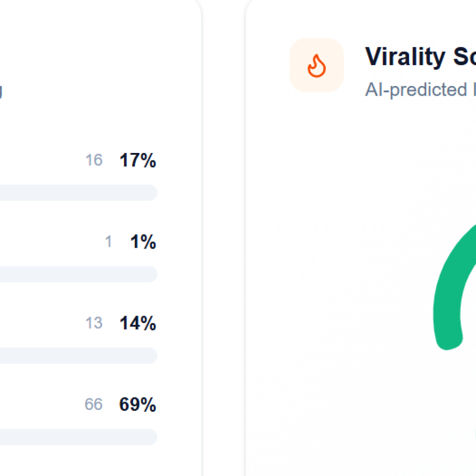The image size is (476, 476).
Task: Click the progress bar under 17%
Action: click(79, 192)
